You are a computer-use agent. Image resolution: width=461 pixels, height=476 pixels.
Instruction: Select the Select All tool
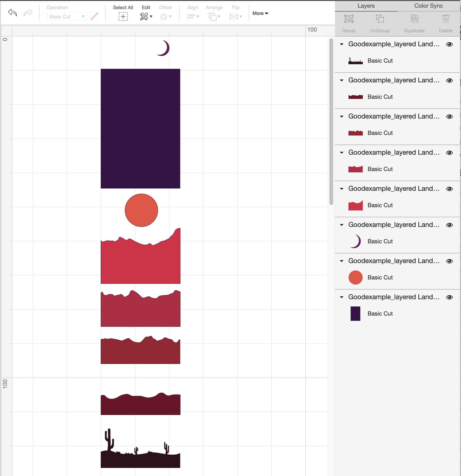click(x=123, y=17)
